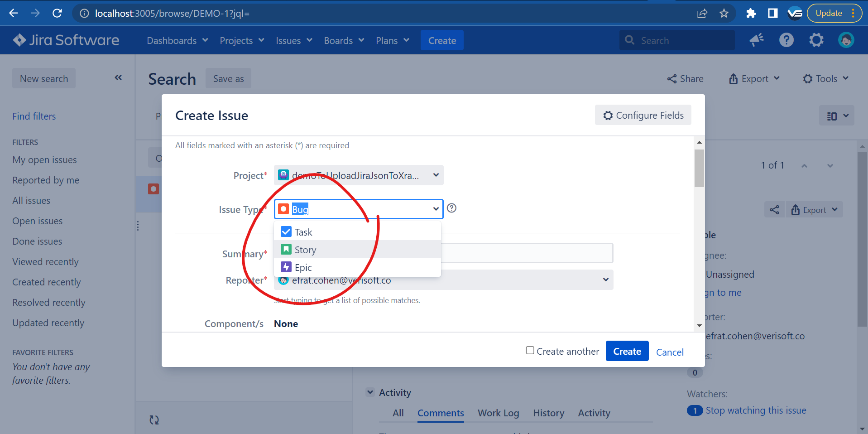This screenshot has width=868, height=434.
Task: Open the My open issues filter
Action: [x=44, y=160]
